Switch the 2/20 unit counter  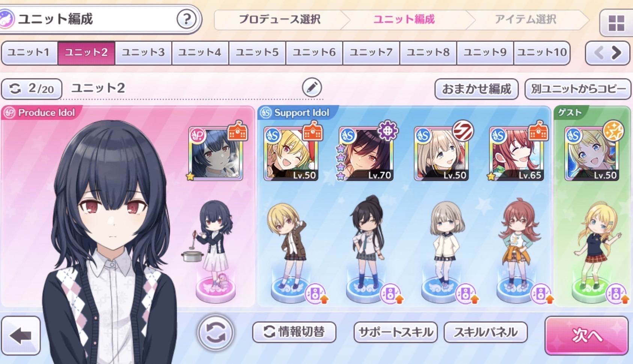click(x=32, y=89)
